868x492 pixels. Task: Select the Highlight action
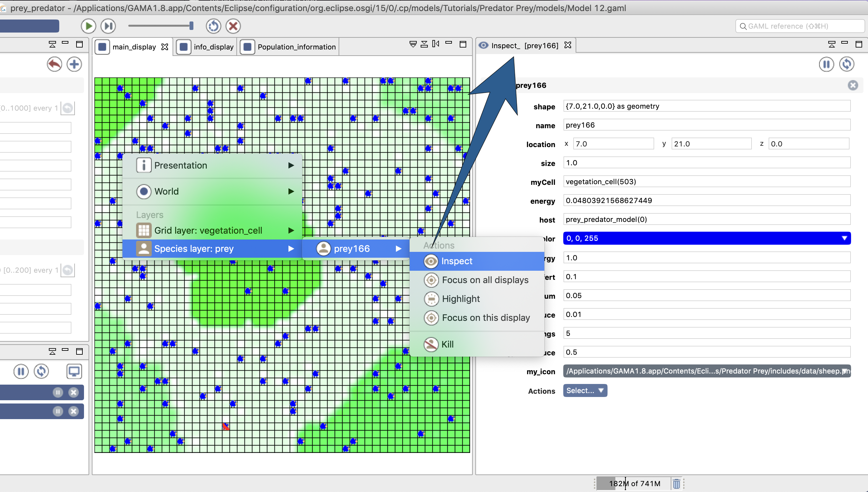tap(477, 299)
